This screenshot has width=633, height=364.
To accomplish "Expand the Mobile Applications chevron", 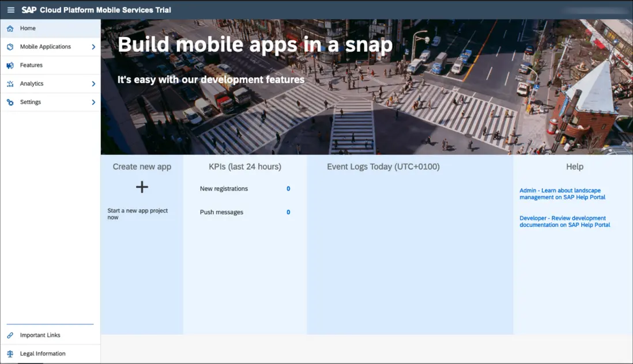I will click(93, 47).
